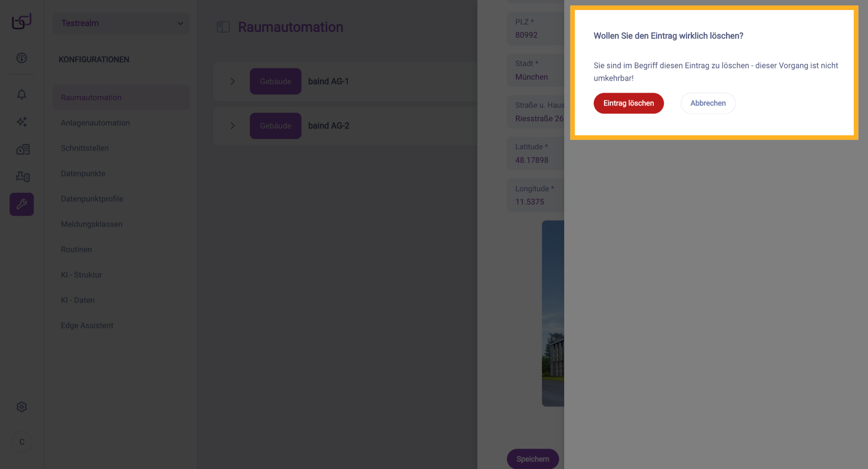
Task: Expand the baind AG-1 building row
Action: [x=232, y=81]
